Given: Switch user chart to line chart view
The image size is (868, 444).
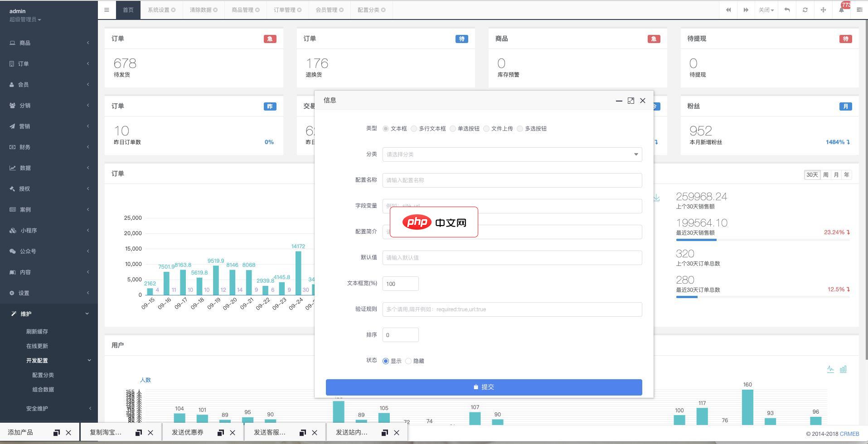Looking at the screenshot, I should (x=830, y=369).
